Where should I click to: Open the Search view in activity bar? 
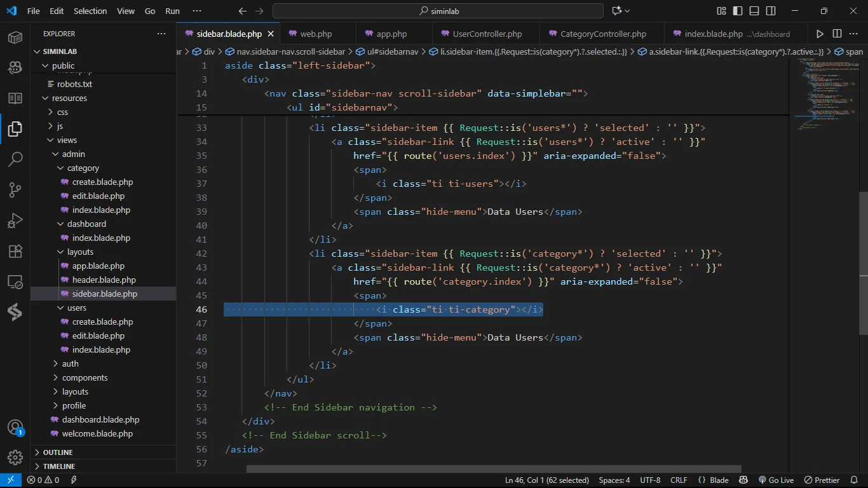tap(15, 159)
